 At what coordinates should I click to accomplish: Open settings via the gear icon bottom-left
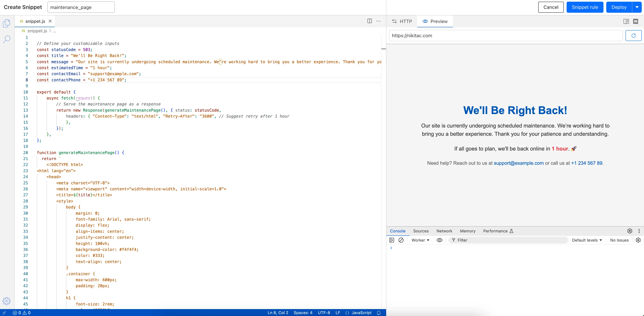(6, 301)
